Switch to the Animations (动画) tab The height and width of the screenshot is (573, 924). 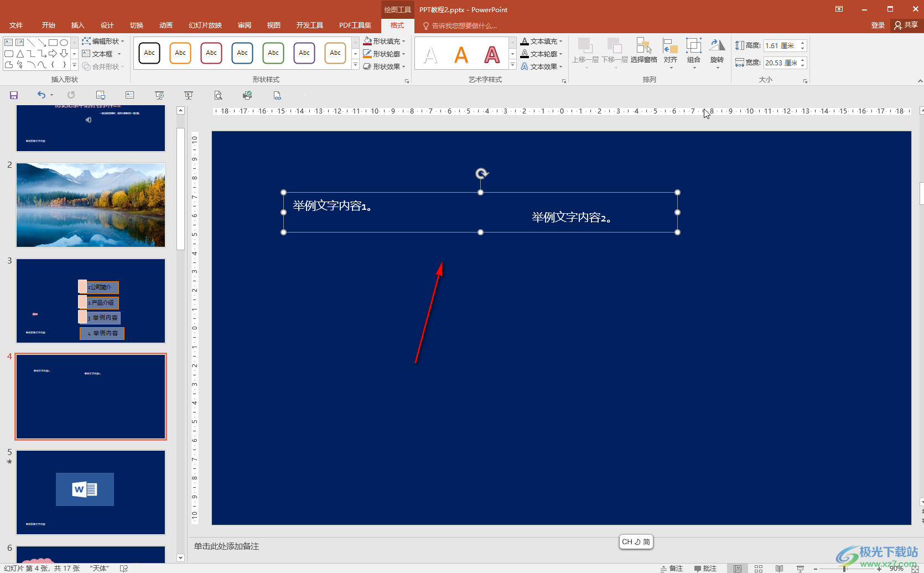pyautogui.click(x=165, y=25)
